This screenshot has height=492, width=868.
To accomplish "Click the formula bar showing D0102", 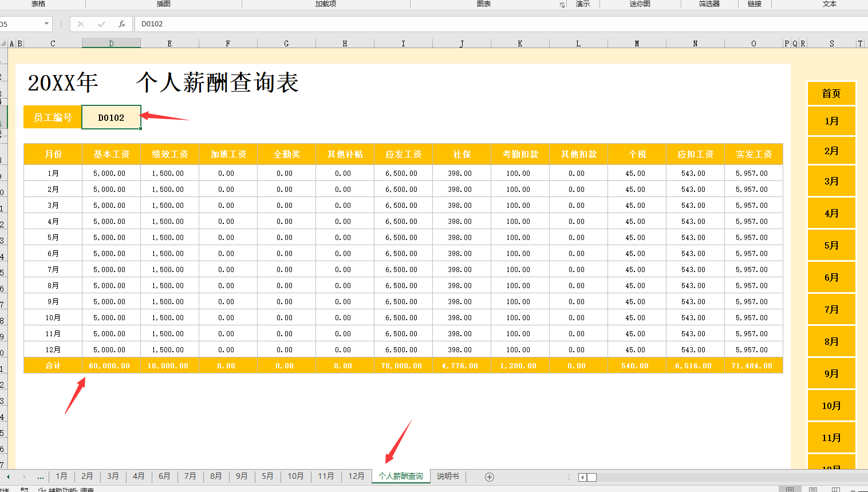I will point(501,24).
